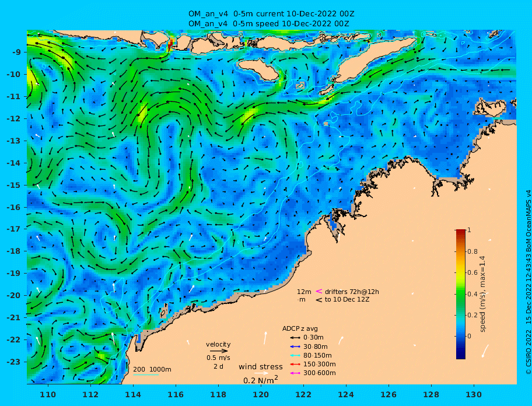This screenshot has height=406, width=532.
Task: Click the latitude axis label '-12'
Action: pos(13,119)
